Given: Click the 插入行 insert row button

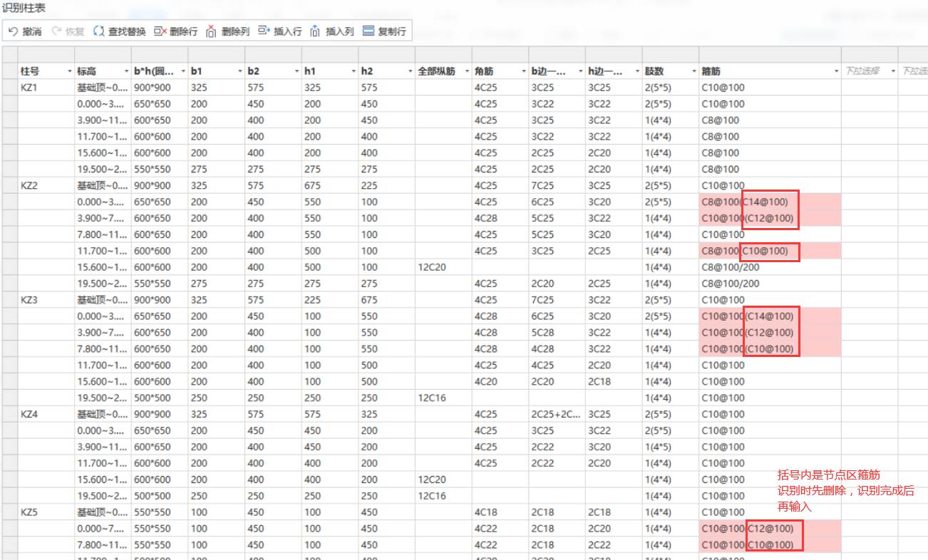Looking at the screenshot, I should click(x=279, y=31).
